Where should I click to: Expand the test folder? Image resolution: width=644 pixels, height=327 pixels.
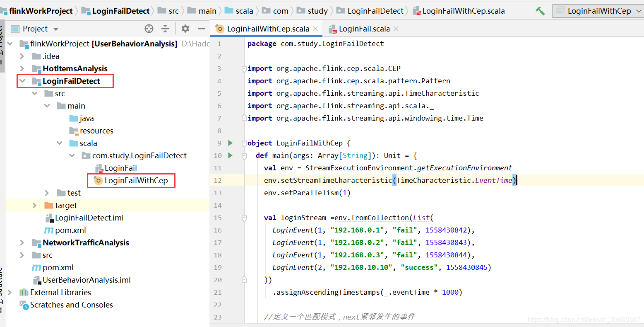[47, 193]
